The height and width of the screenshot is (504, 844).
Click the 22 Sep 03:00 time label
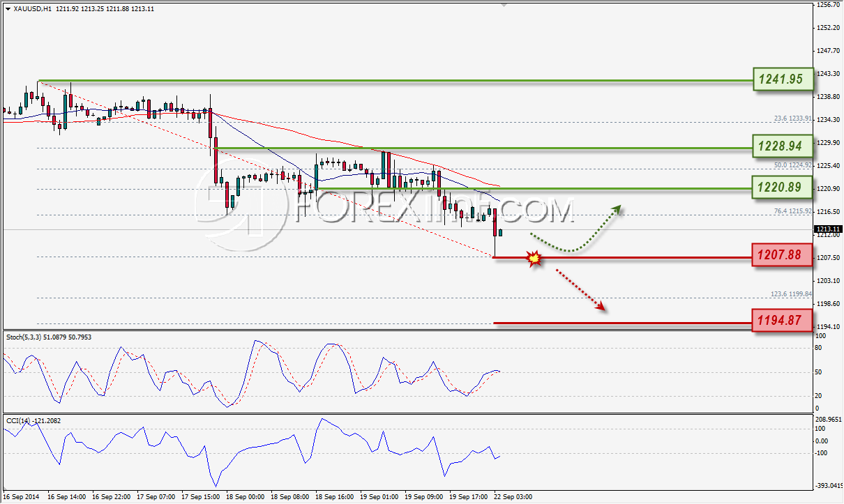pos(513,497)
